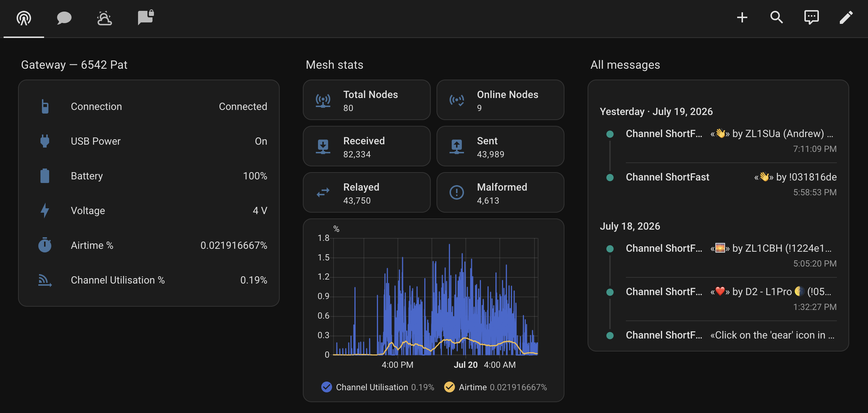Screen dimensions: 868x413
Task: Click the Voltage lightning bolt icon
Action: coord(45,210)
